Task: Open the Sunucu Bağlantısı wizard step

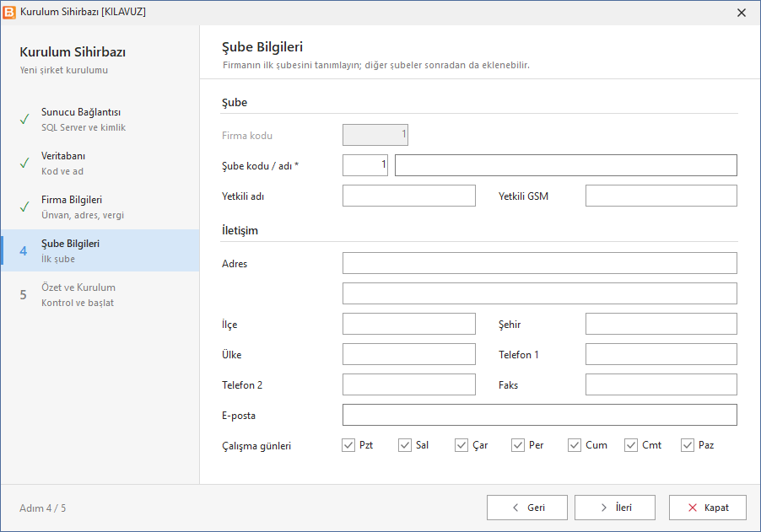Action: pos(100,120)
